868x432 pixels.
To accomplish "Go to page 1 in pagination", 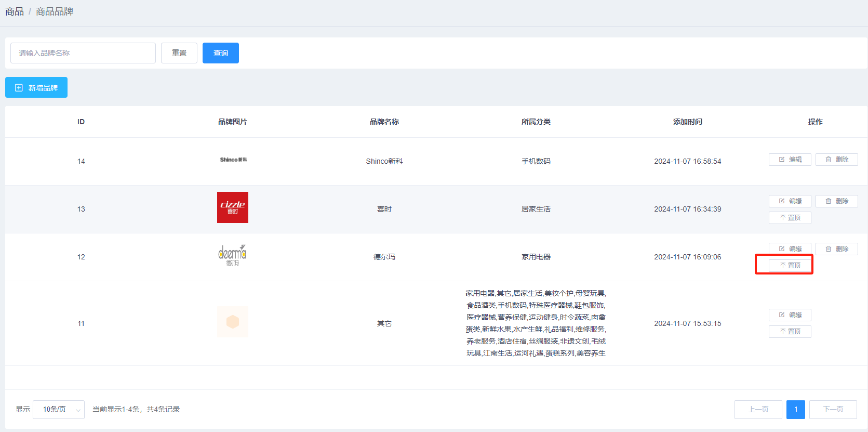I will tap(795, 410).
